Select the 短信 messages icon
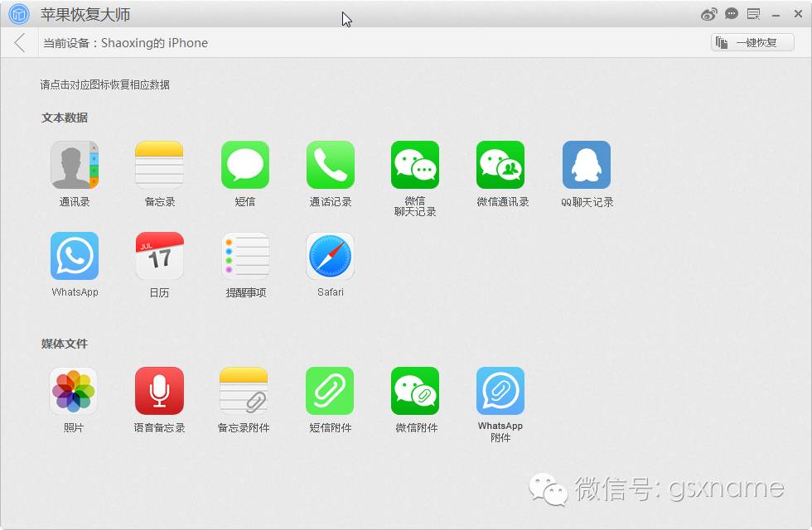The image size is (812, 530). pos(245,165)
